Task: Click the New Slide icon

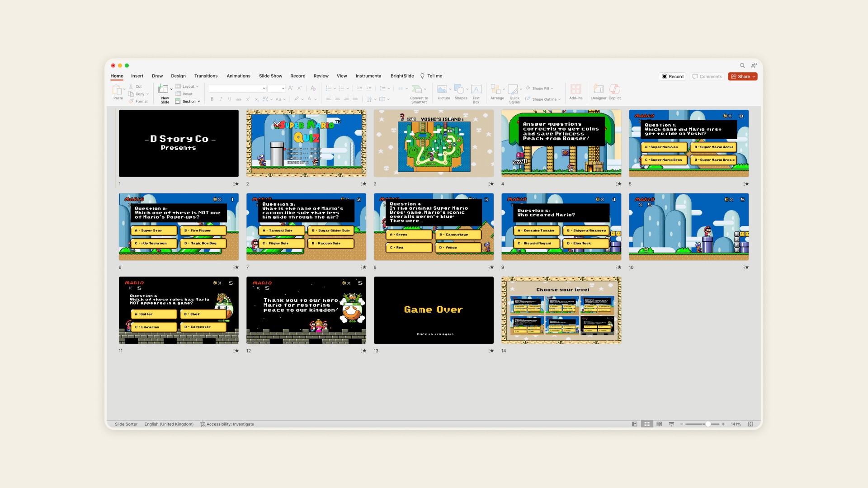Action: click(163, 89)
